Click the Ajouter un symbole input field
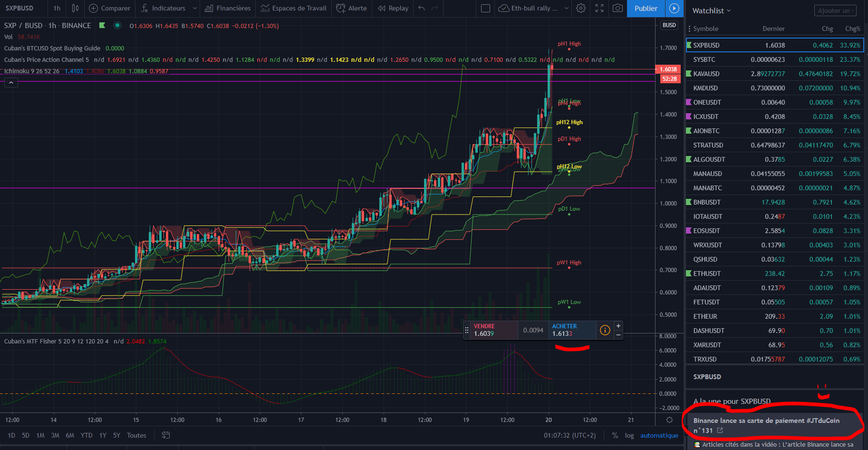The image size is (868, 450). [x=835, y=10]
